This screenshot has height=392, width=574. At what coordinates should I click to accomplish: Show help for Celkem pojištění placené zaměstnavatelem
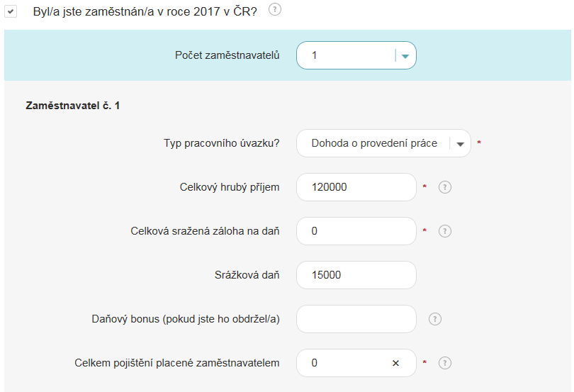[x=445, y=363]
